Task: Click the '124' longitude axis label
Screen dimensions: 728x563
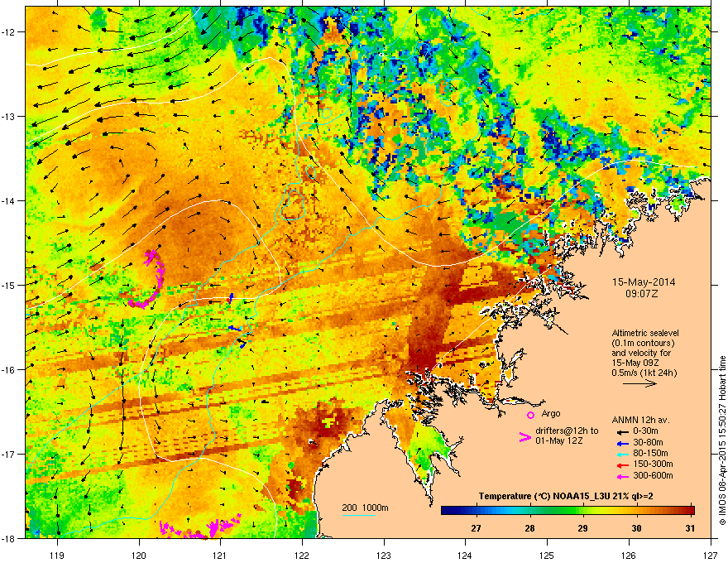Action: point(466,555)
